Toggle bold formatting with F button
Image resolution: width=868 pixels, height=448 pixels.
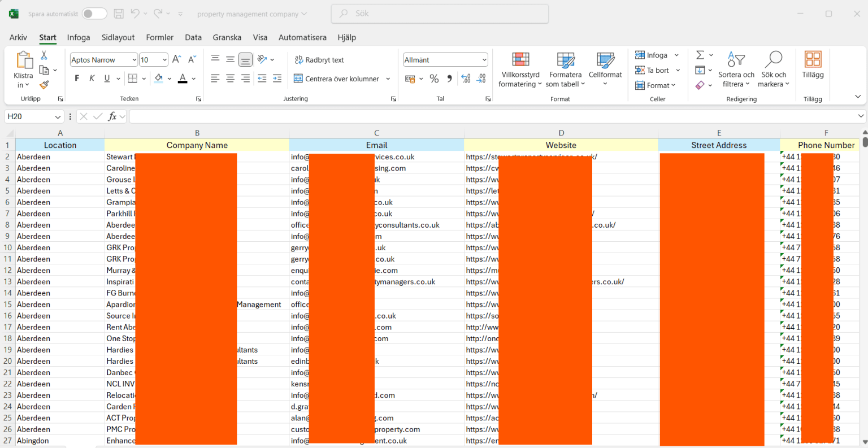(77, 79)
